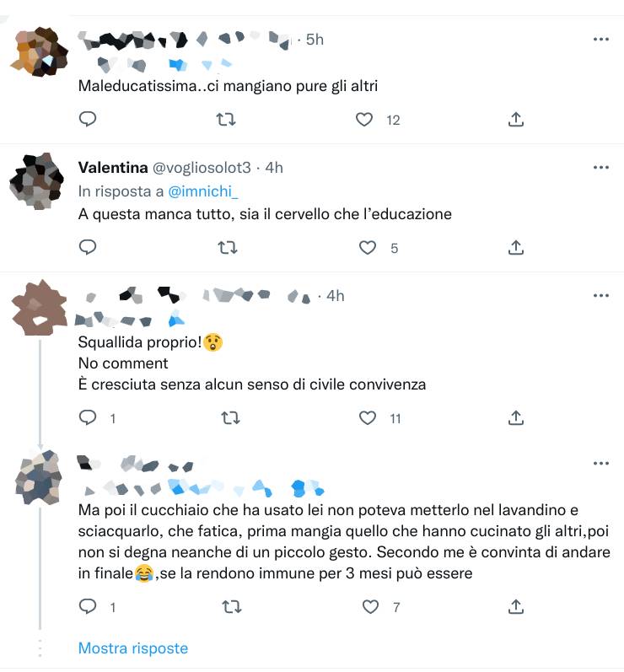Like Valentina's tweet with 5 likes

point(368,247)
